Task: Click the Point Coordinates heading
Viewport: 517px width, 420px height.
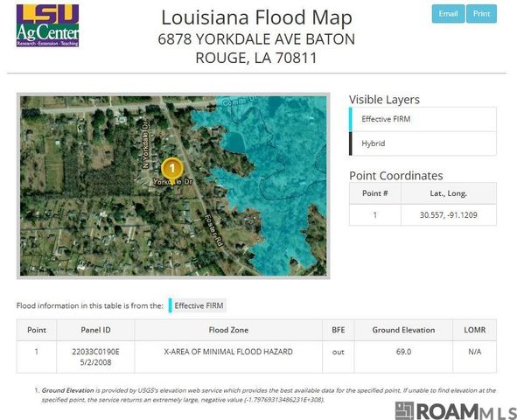Action: 396,176
